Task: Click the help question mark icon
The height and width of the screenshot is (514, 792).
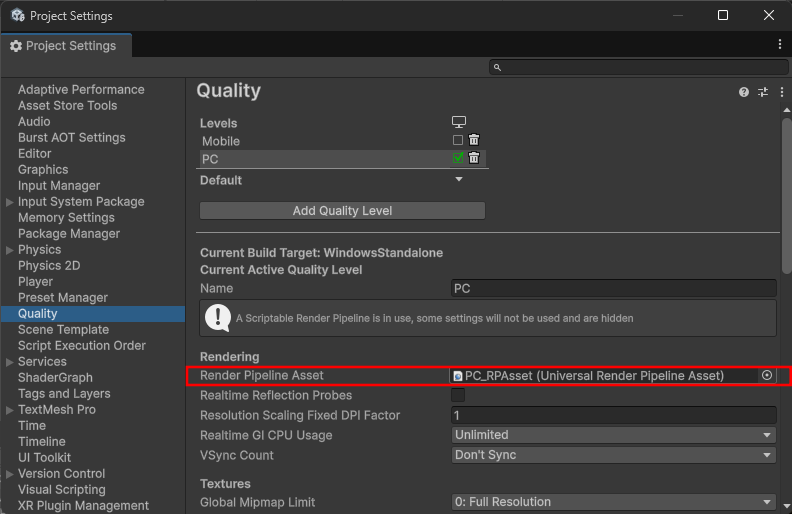Action: point(744,92)
